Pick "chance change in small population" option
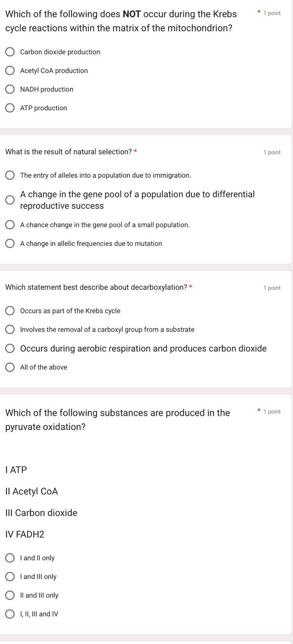Viewport: 293px width, 644px height. [10, 225]
